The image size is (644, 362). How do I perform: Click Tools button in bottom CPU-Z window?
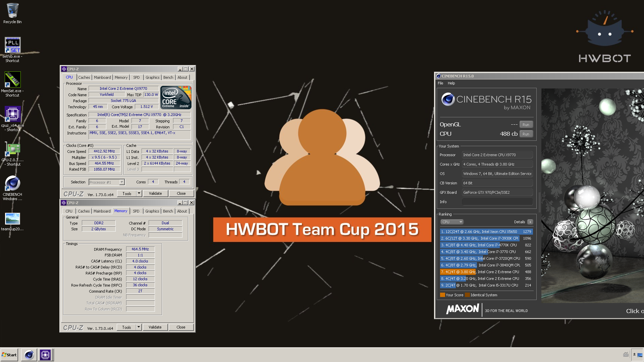126,327
